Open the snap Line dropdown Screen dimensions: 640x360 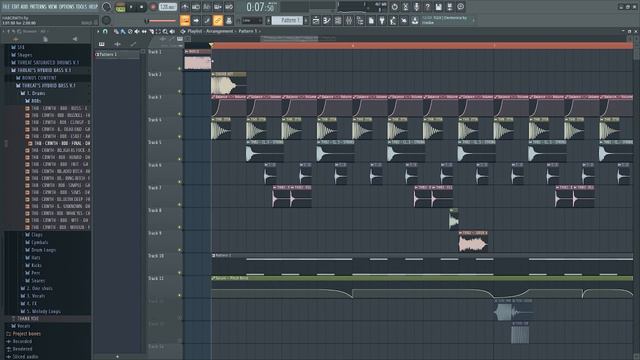[x=251, y=20]
